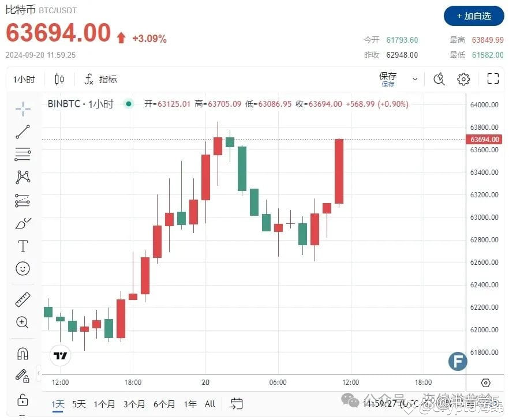Select the crosshair cursor tool
Viewport: 509px width, 420px height.
23,107
